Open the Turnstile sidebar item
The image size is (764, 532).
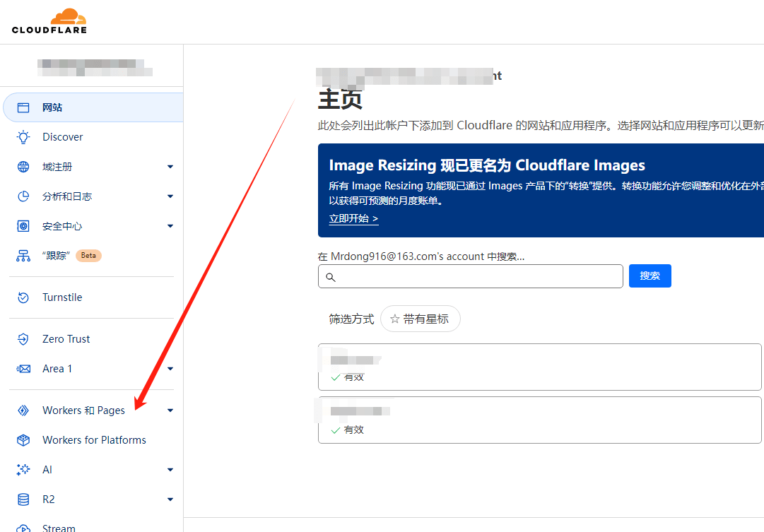pyautogui.click(x=92, y=297)
